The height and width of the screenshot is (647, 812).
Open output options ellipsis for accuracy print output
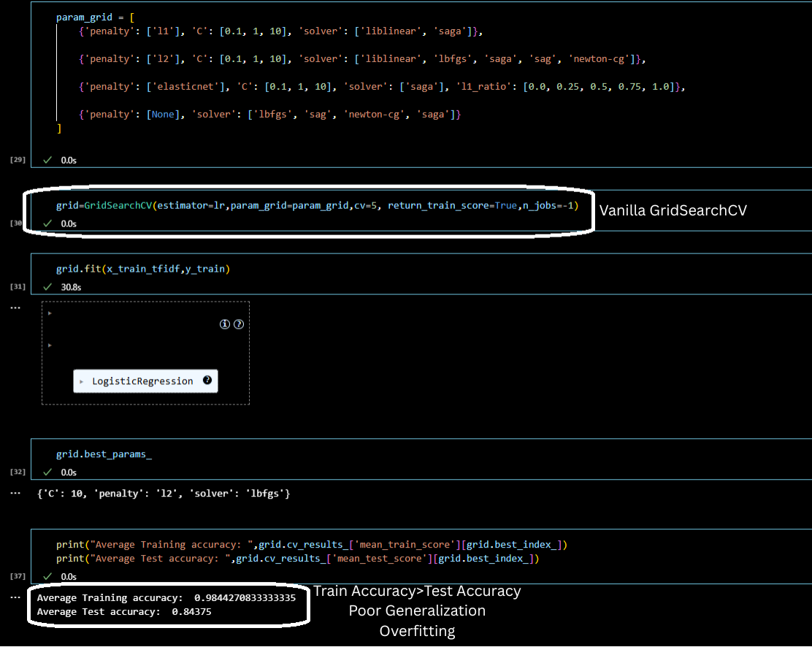pos(15,597)
